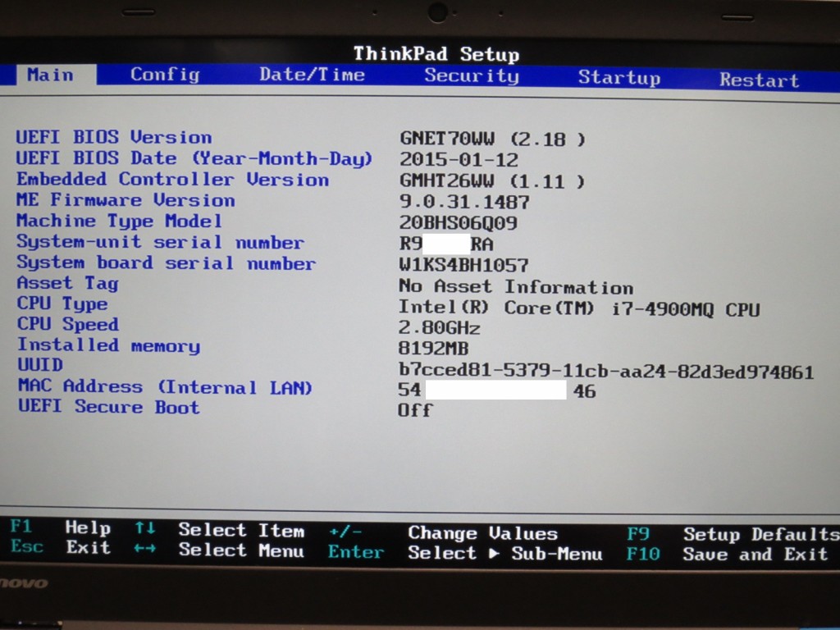Switch to the Restart tab
The height and width of the screenshot is (630, 840).
coord(760,80)
